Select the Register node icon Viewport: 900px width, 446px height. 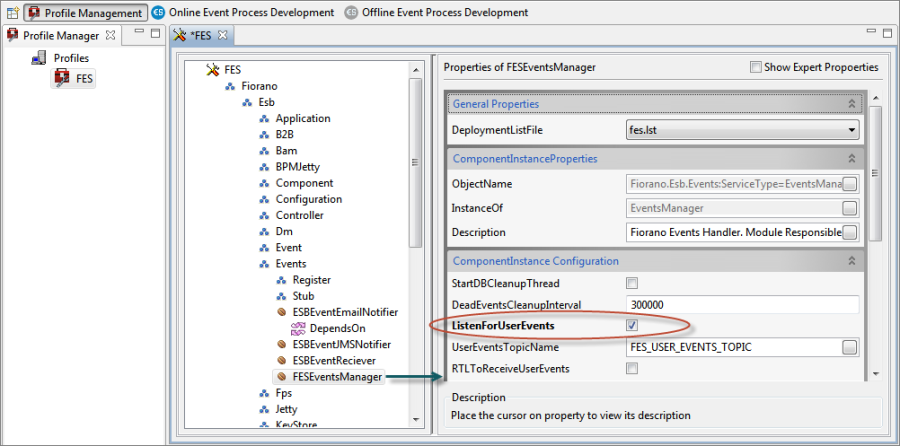point(281,280)
